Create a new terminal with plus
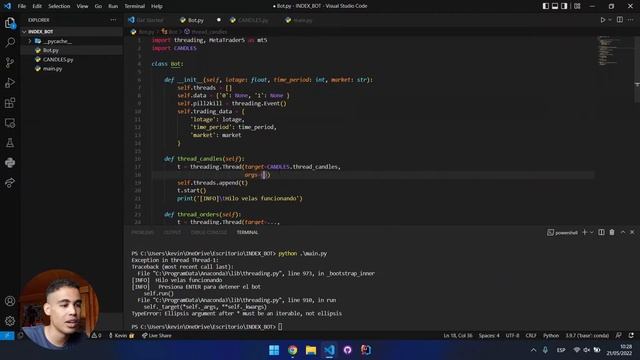This screenshot has height=360, width=640. point(584,232)
